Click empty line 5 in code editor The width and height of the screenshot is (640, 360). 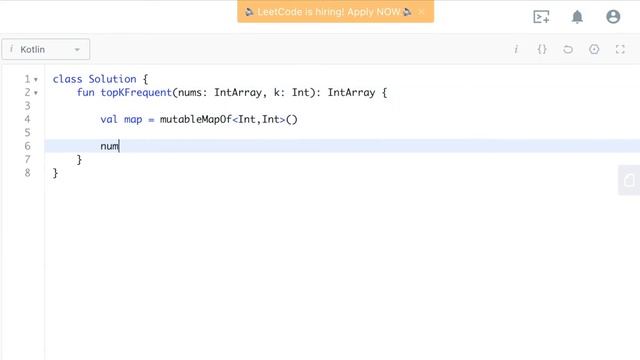point(342,133)
